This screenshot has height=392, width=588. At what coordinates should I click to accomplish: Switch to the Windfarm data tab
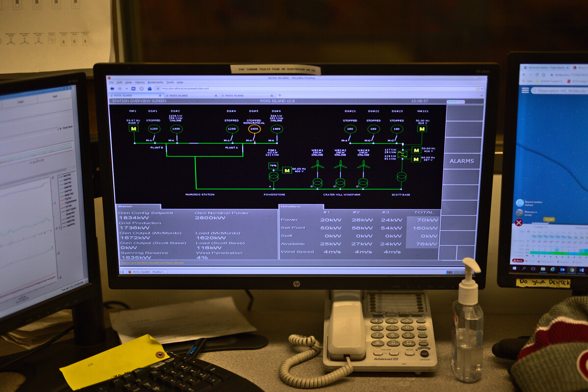[x=302, y=206]
